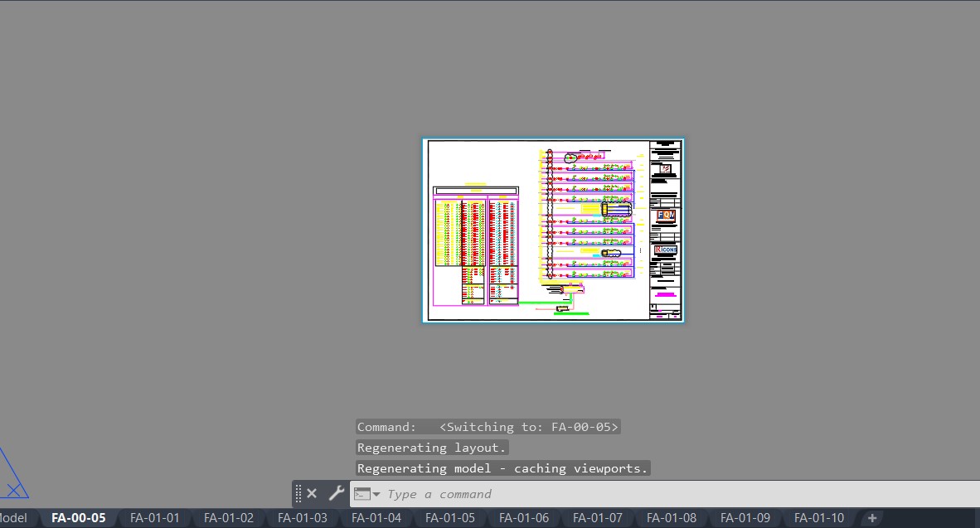Click the 'Regenerating layout.' history line
Viewport: 980px width, 528px height.
432,448
